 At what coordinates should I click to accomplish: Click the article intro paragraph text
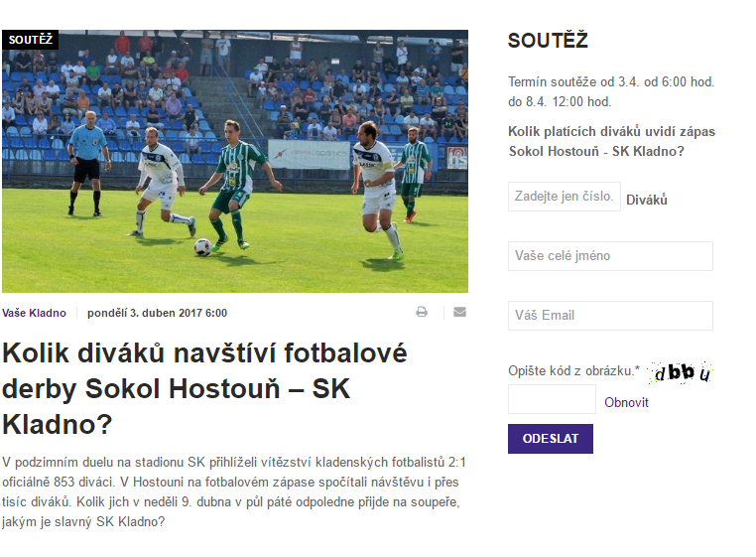pos(234,491)
